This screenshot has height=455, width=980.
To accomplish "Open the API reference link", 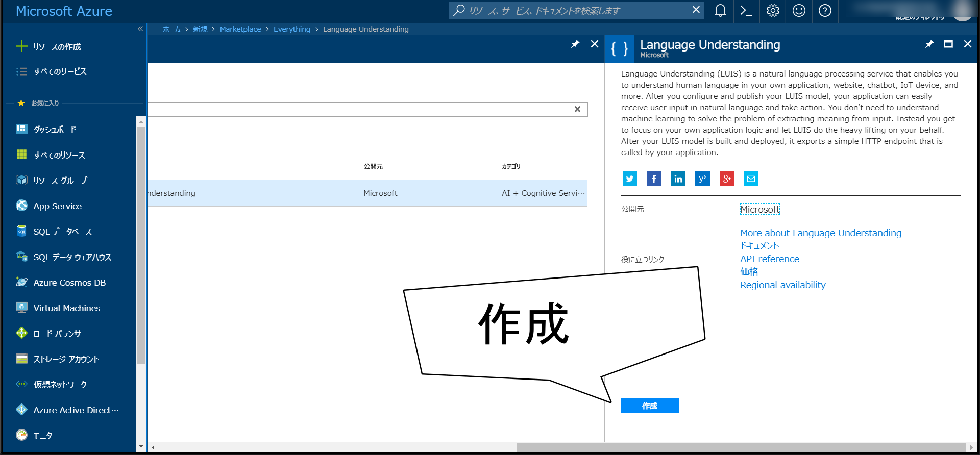I will pyautogui.click(x=770, y=259).
